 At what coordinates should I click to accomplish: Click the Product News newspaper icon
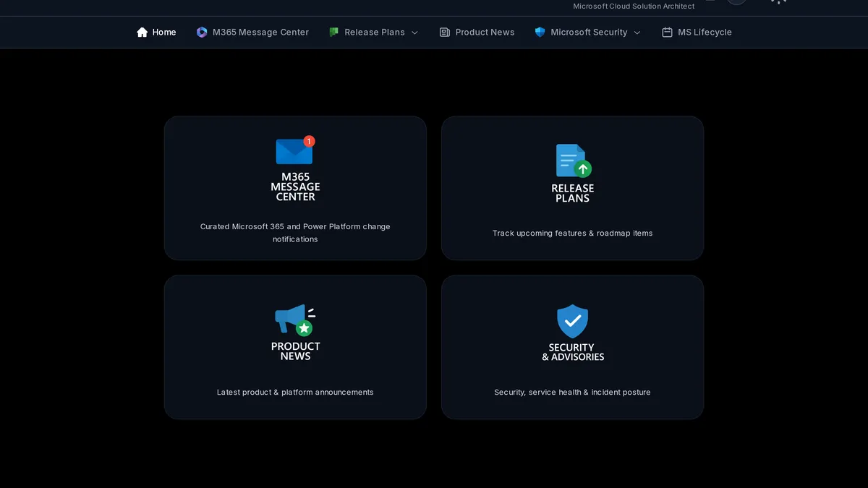[445, 33]
